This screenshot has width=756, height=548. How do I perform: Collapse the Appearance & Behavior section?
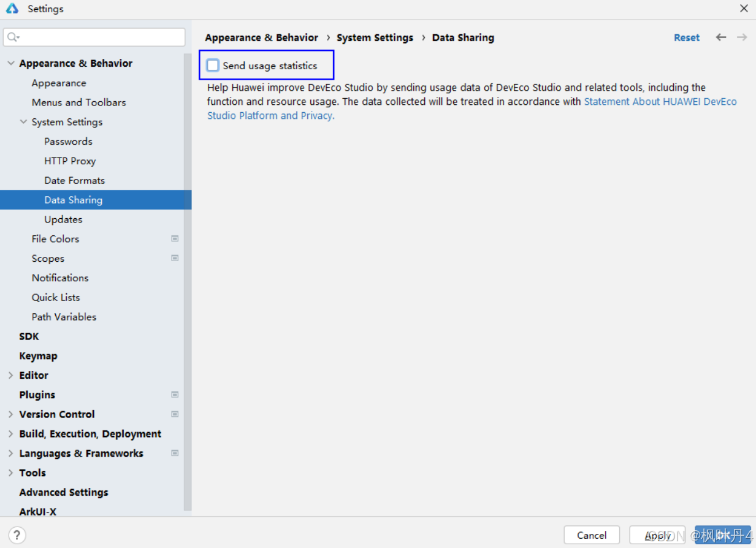(10, 63)
